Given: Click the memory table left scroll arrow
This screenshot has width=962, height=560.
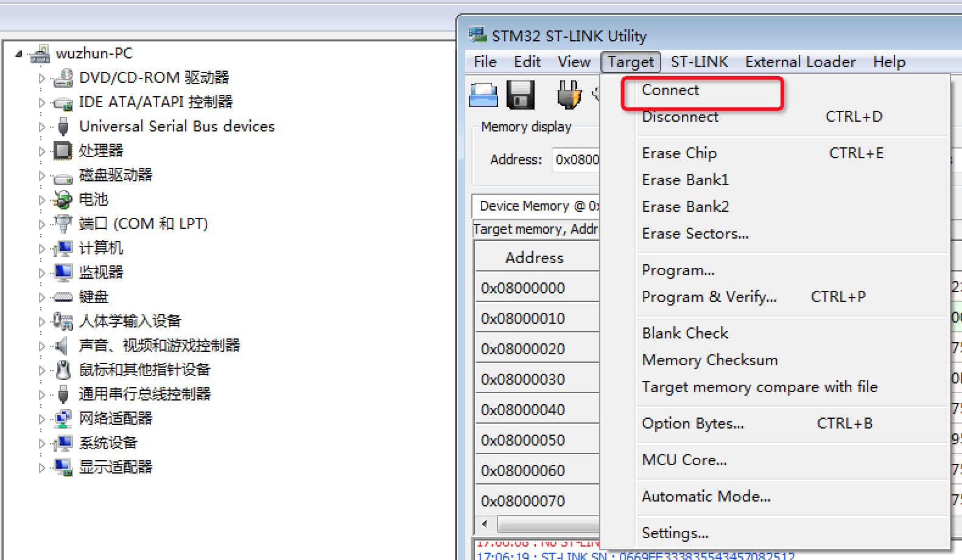Looking at the screenshot, I should (x=485, y=524).
